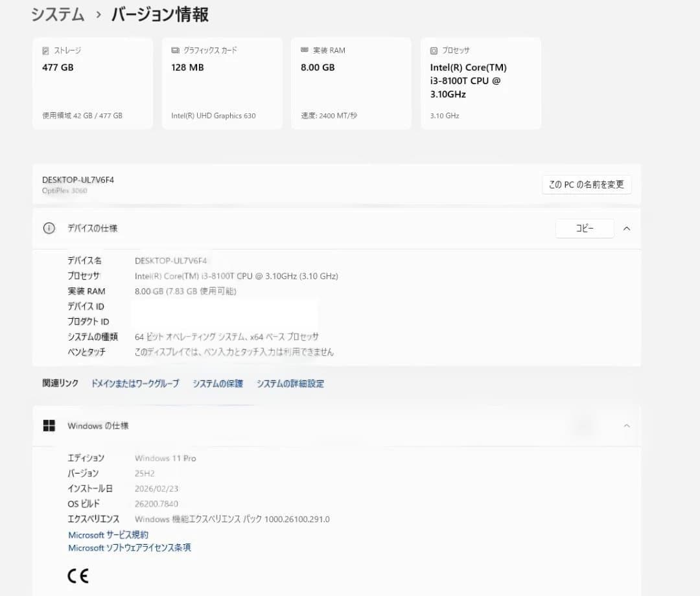The width and height of the screenshot is (700, 596).
Task: Open システムの詳細設定 link
Action: (x=290, y=384)
